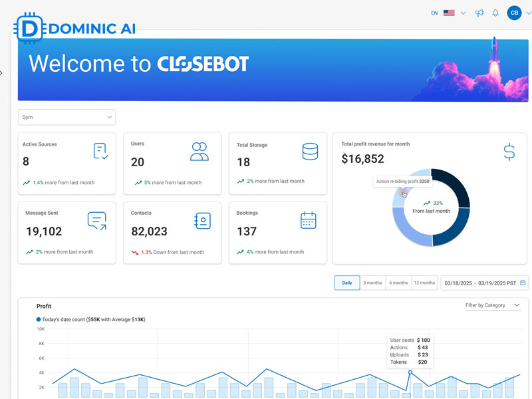Select the Daily view toggle
The image size is (532, 399).
pos(346,283)
